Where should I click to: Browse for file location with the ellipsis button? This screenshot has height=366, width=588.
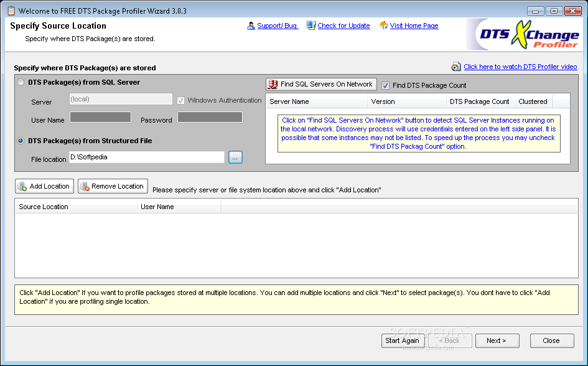235,157
